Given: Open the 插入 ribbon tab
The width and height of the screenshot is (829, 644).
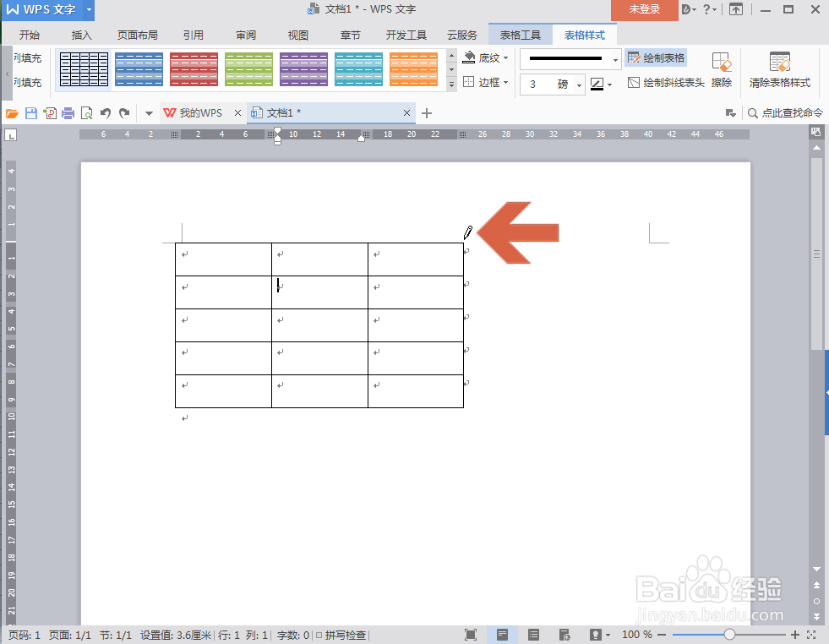Looking at the screenshot, I should pyautogui.click(x=81, y=35).
